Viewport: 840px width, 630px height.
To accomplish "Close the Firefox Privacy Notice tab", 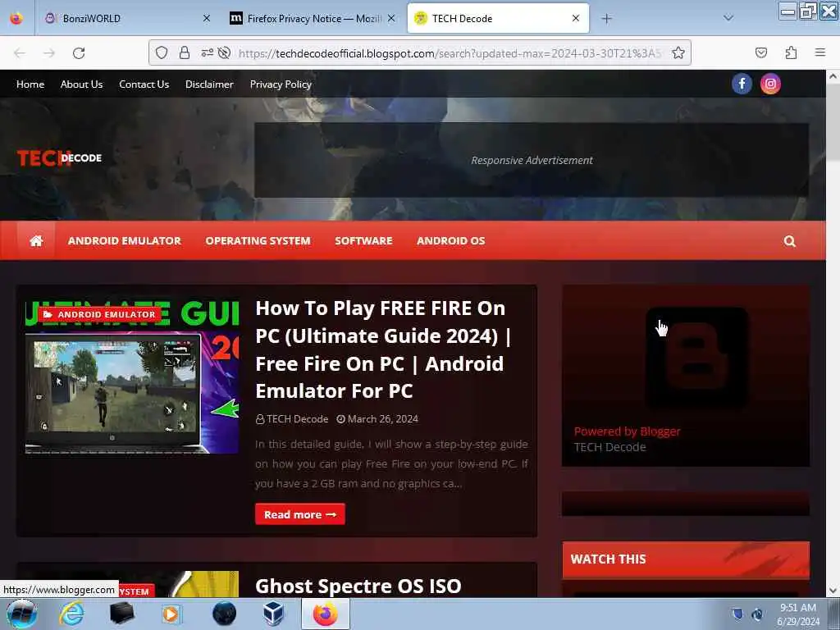I will pyautogui.click(x=391, y=18).
